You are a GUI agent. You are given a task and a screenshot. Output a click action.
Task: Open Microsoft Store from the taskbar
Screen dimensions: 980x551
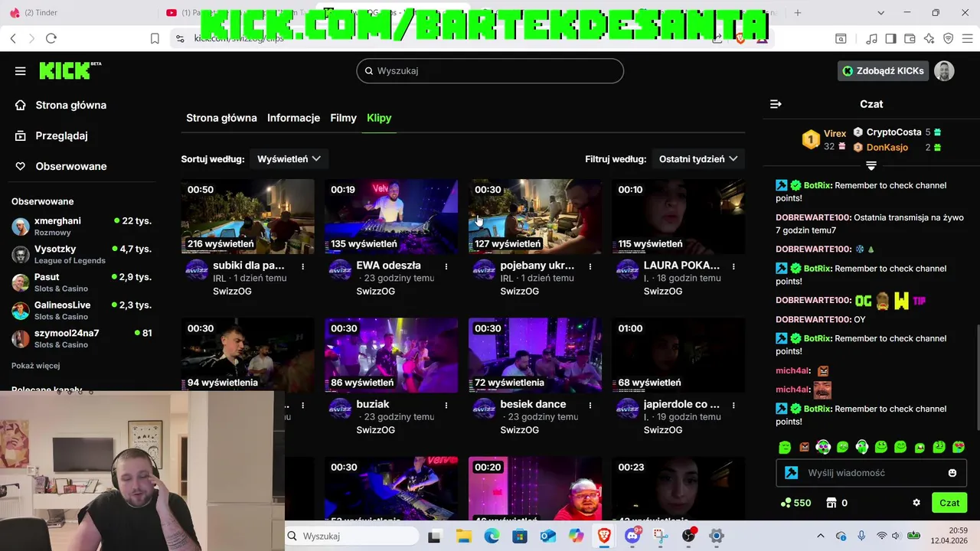point(520,536)
